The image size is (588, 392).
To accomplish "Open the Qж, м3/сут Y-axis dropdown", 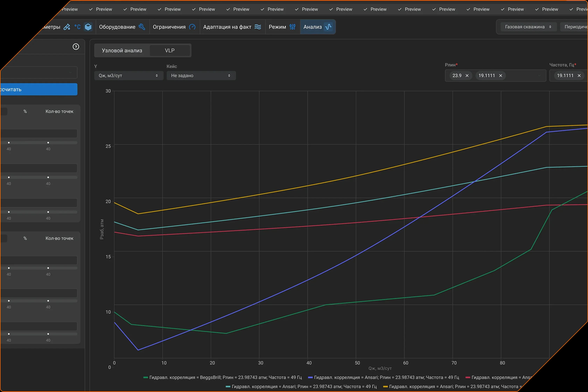I will click(129, 76).
